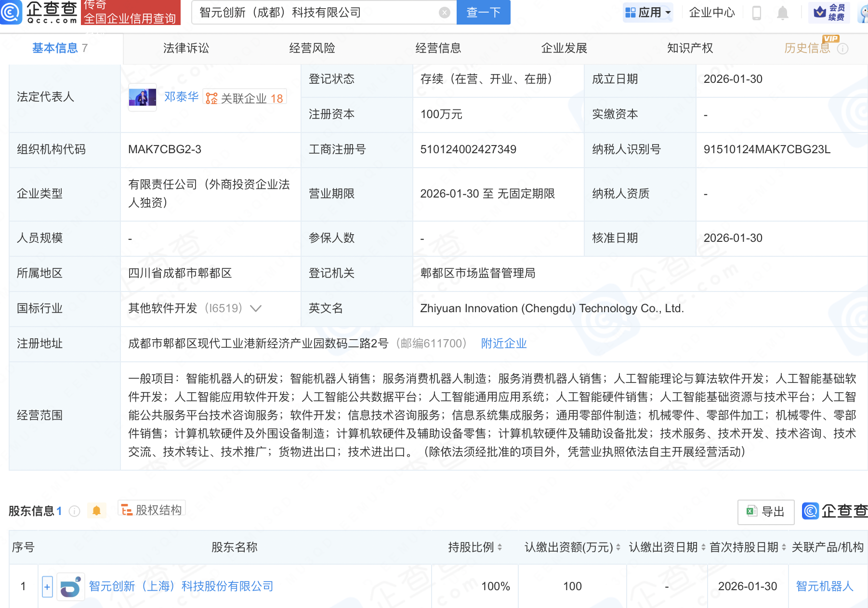Switch to the 法律诉讼 tab
The image size is (868, 608).
pos(186,48)
